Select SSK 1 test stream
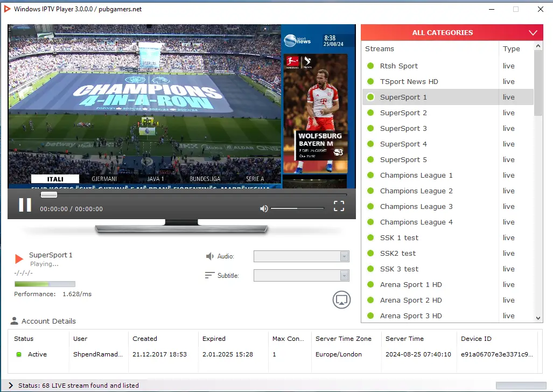 [447, 238]
